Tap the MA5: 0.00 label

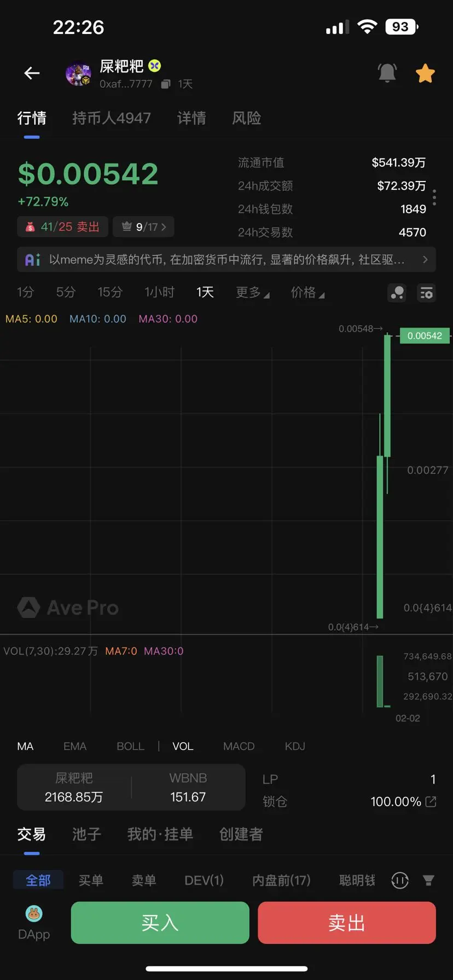point(31,319)
